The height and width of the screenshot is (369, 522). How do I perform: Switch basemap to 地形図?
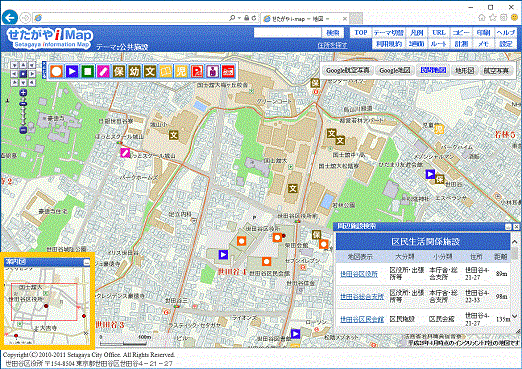click(464, 70)
